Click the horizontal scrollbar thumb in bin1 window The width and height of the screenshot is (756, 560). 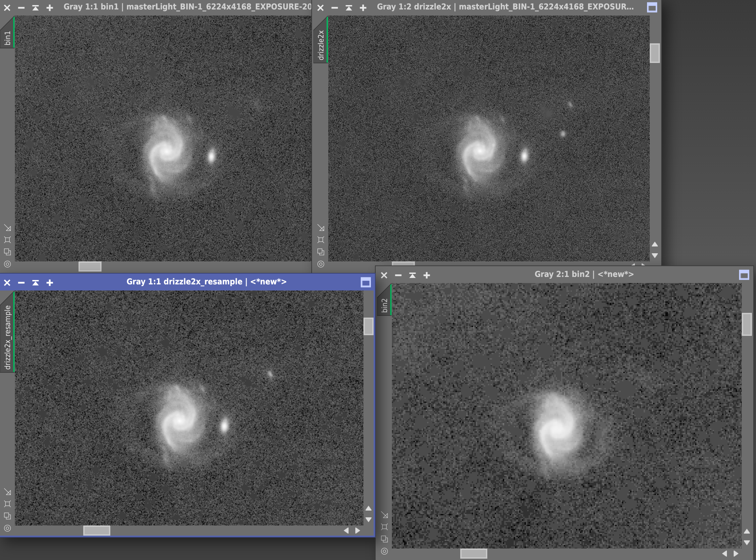click(x=90, y=266)
